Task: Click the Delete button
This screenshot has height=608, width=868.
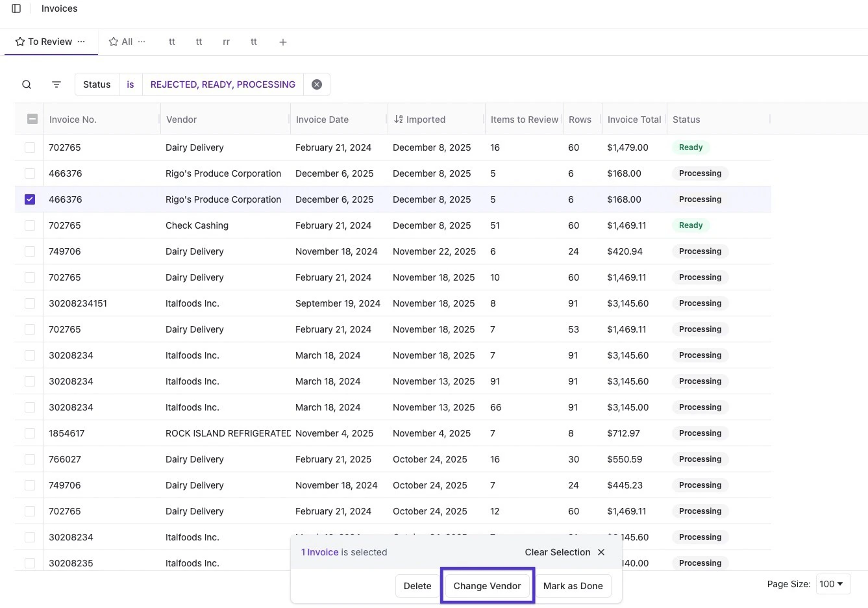Action: click(417, 586)
